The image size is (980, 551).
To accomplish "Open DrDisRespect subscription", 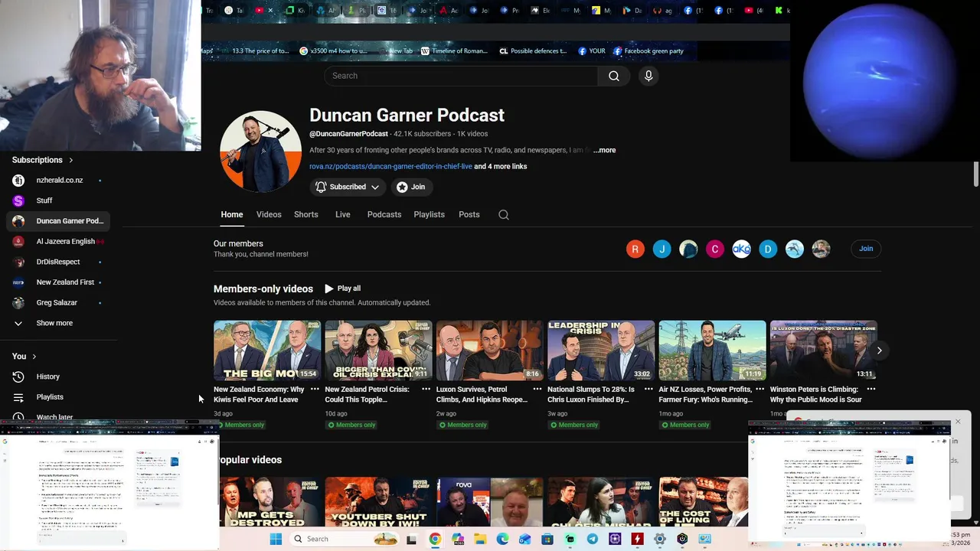I will point(58,262).
